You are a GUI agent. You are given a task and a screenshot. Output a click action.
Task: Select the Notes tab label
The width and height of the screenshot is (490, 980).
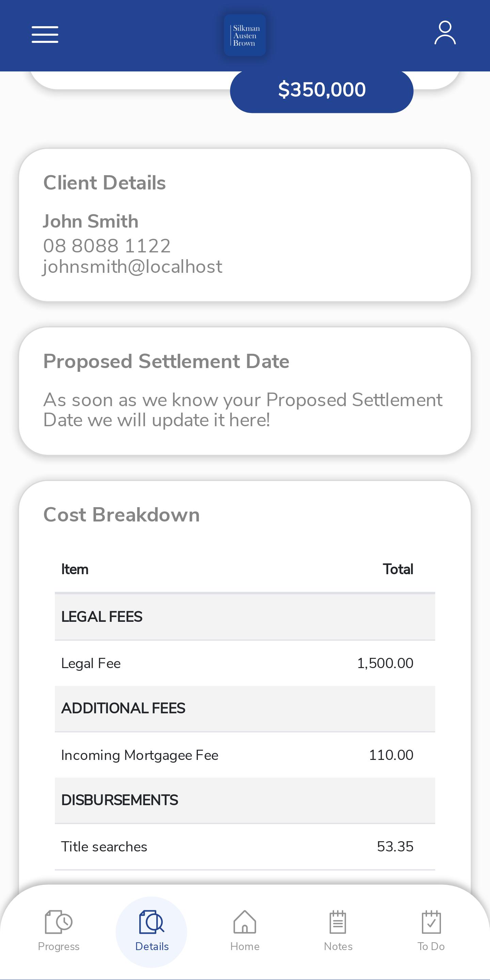pyautogui.click(x=338, y=947)
